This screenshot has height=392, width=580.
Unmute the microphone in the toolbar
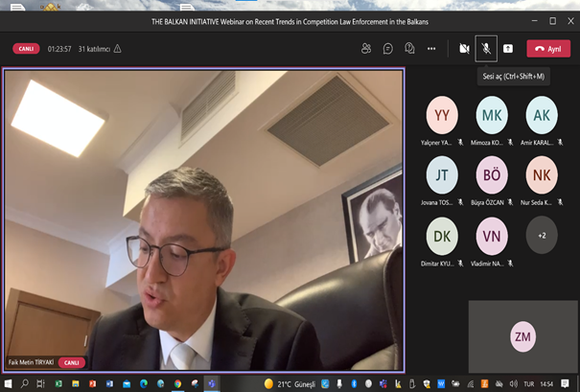point(486,48)
